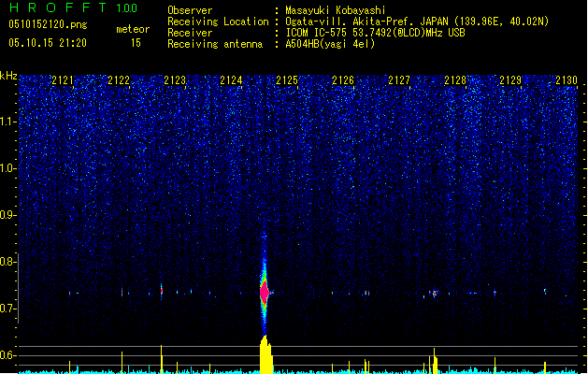This screenshot has height=374, width=588.
Task: Click the small red echo near 2123
Action: tap(162, 291)
